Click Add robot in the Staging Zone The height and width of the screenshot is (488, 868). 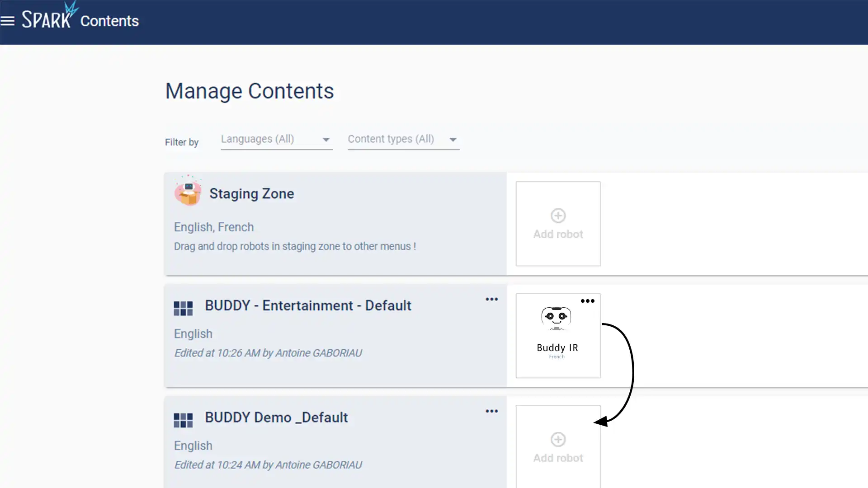point(558,234)
